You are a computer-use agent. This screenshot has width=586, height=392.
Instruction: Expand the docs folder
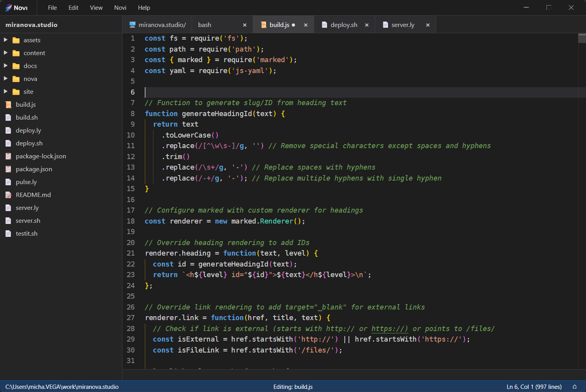click(5, 66)
